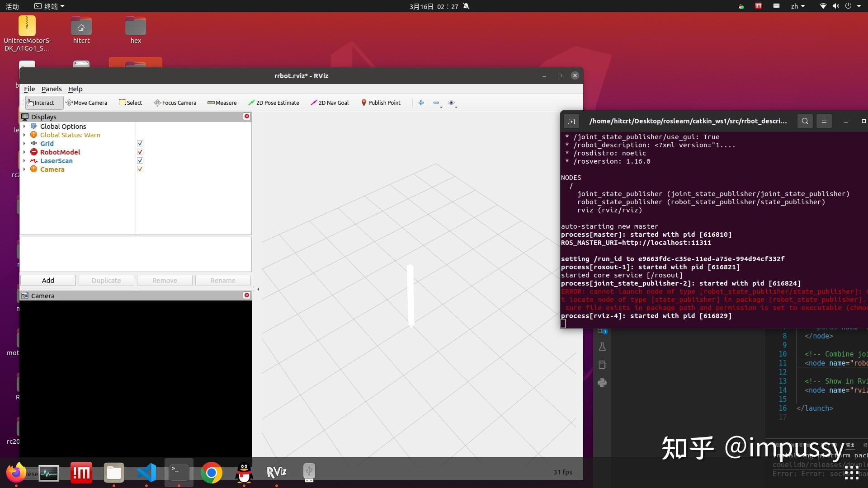Viewport: 868px width, 488px height.
Task: Click the Add display button
Action: pos(48,281)
